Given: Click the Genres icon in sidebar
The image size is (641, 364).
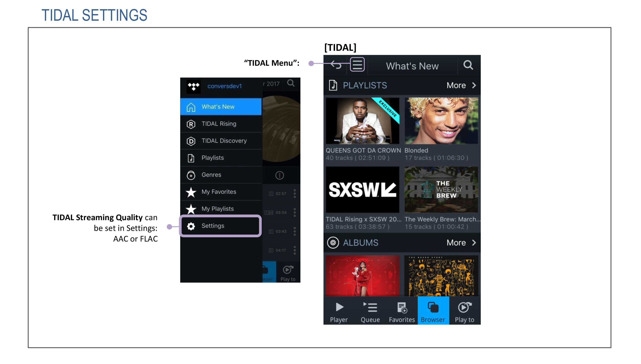Looking at the screenshot, I should 191,174.
